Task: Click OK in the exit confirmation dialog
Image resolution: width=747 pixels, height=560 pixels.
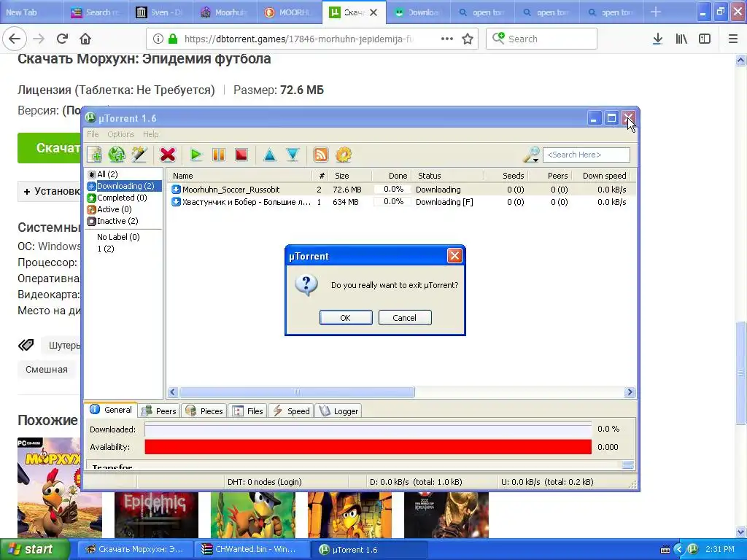Action: pos(345,318)
